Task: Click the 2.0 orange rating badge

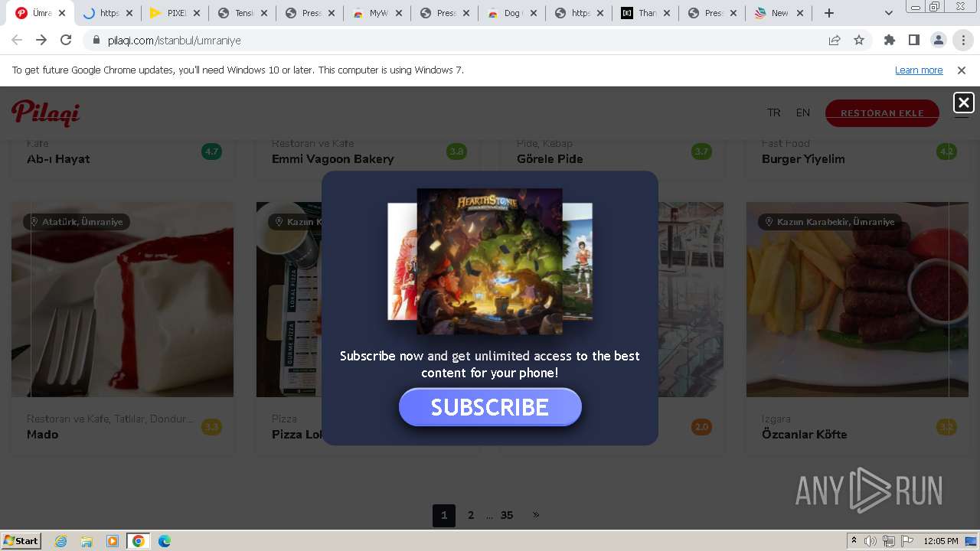Action: coord(702,427)
